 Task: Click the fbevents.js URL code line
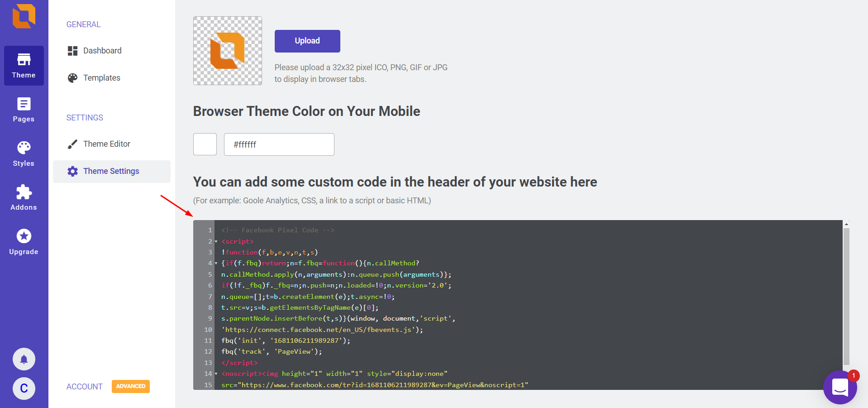point(322,330)
